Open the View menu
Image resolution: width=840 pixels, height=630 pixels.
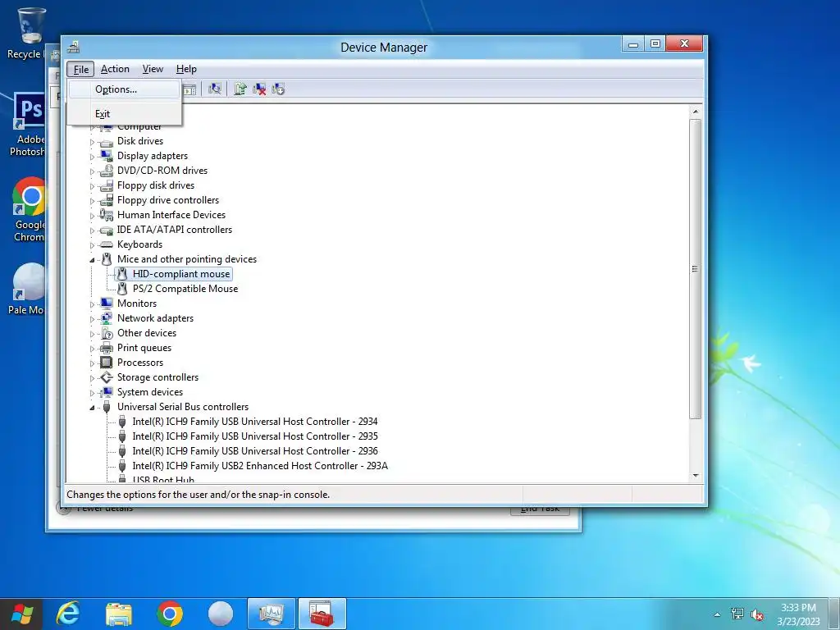tap(153, 69)
